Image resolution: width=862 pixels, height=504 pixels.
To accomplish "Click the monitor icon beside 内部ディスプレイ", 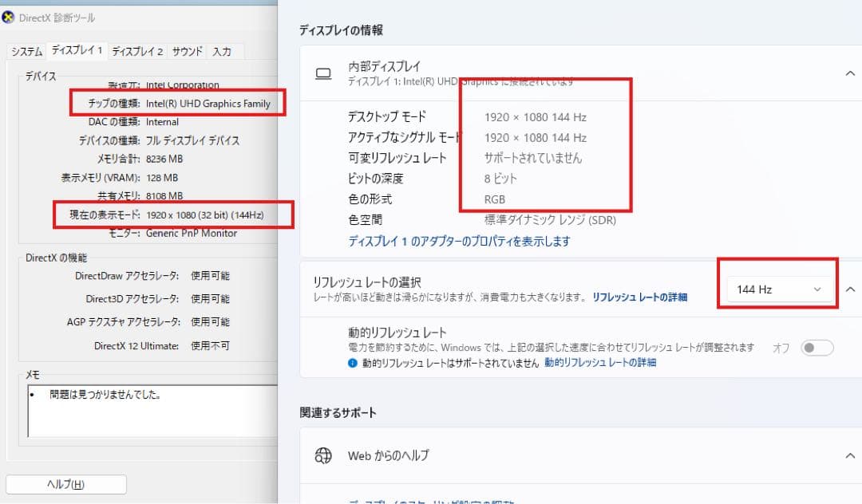I will (x=323, y=74).
